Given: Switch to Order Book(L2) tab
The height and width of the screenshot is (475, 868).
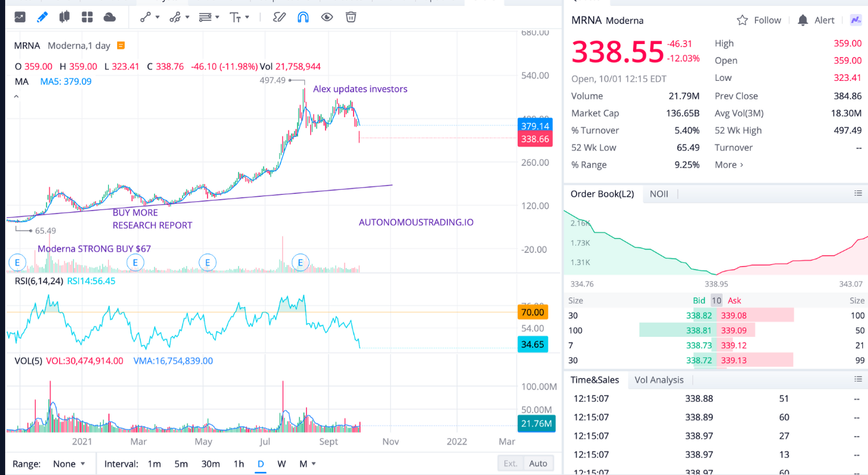Looking at the screenshot, I should (602, 194).
